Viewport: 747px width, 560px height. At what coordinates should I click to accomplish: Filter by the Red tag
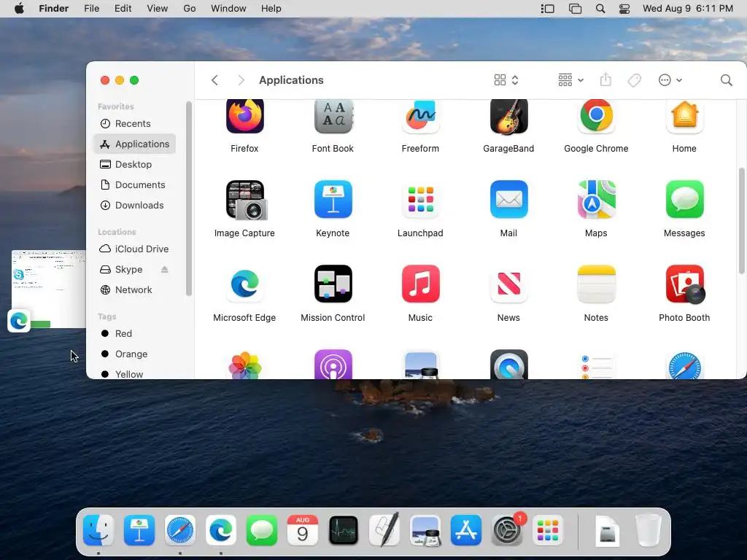[135, 334]
